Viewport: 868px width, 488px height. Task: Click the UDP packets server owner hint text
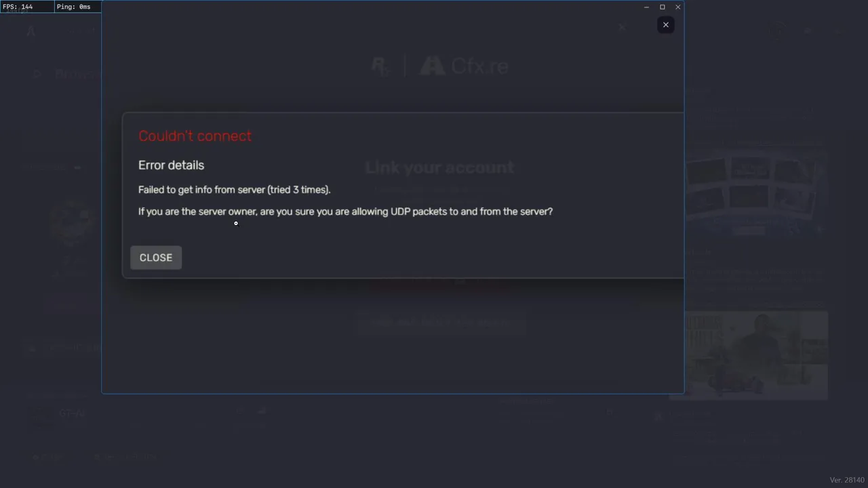coord(345,211)
